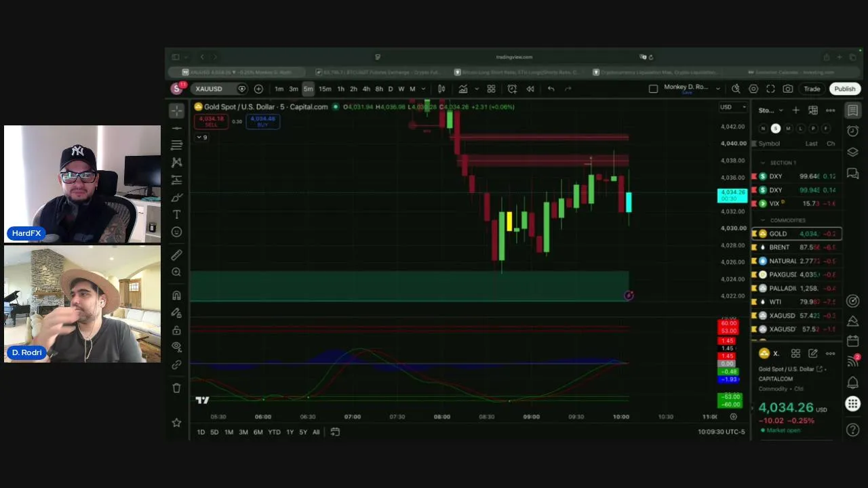
Task: Open the indicator templates grid
Action: [491, 89]
